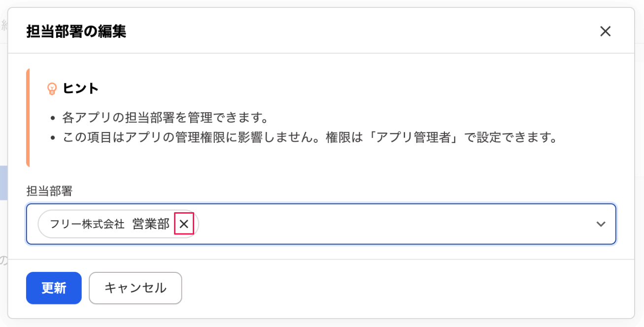Click the first bullet marker in the hint
Screen dimensions: 644x327
(x=54, y=119)
